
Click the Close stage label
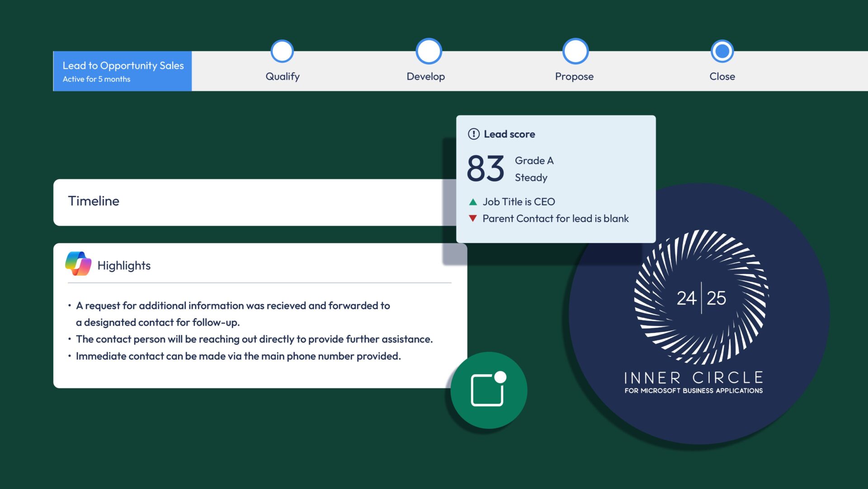(722, 76)
